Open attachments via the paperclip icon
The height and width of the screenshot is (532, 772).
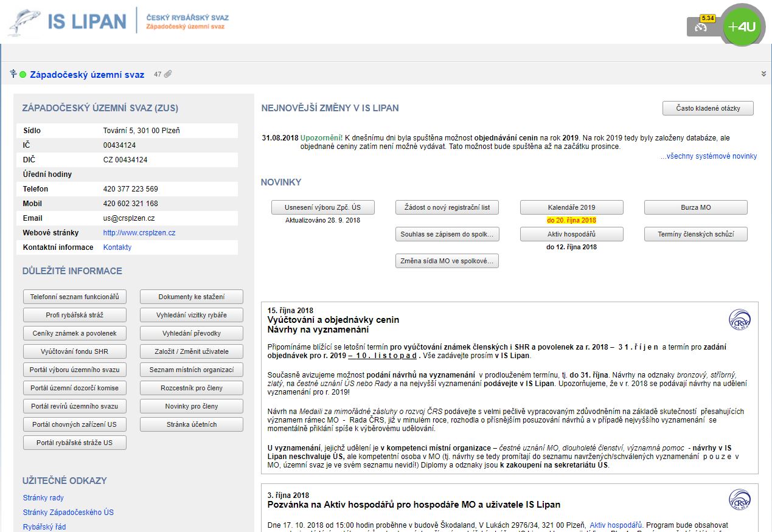tap(167, 74)
